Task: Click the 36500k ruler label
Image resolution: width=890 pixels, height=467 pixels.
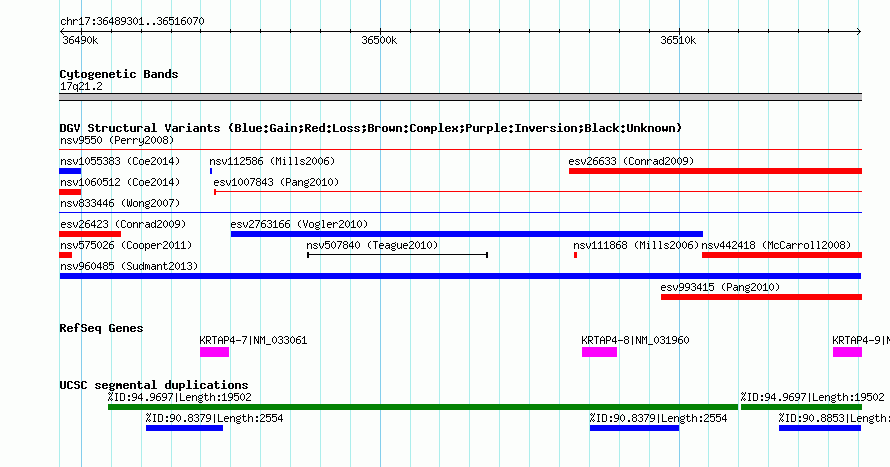Action: [x=379, y=41]
